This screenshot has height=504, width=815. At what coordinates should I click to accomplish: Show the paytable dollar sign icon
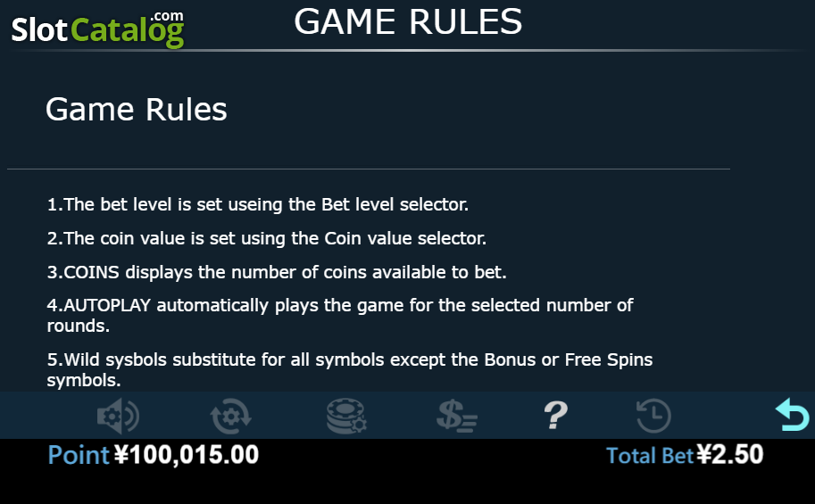[457, 416]
